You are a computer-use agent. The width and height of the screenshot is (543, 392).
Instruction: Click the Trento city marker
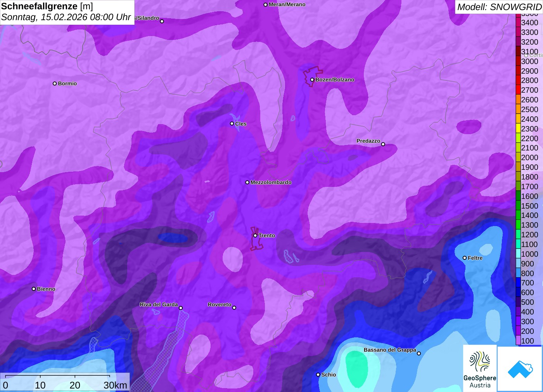point(255,235)
